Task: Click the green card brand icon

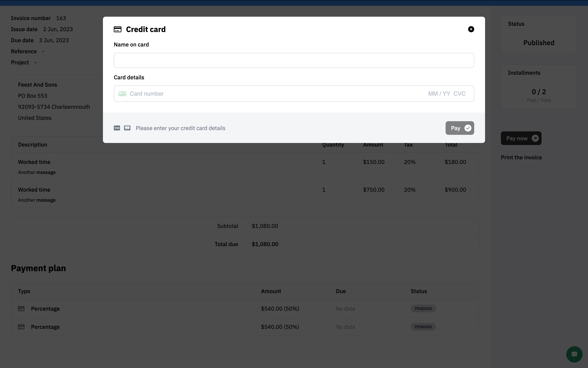Action: pos(122,94)
